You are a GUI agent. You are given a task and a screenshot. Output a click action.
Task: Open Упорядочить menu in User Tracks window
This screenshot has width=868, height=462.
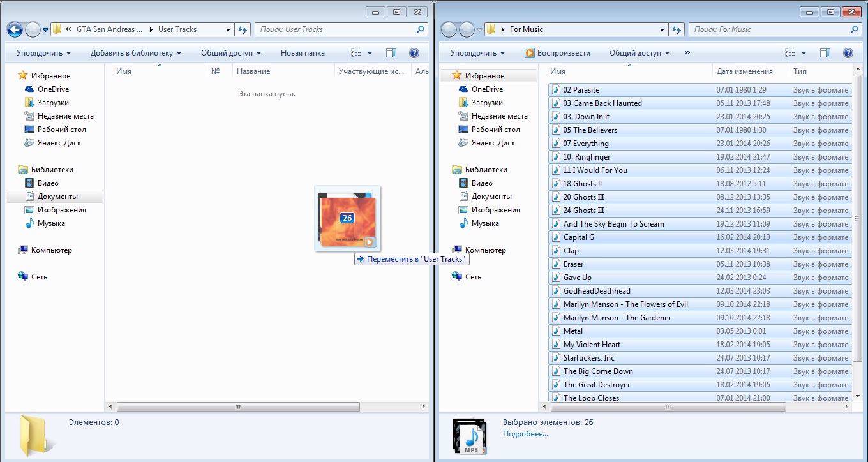(43, 53)
